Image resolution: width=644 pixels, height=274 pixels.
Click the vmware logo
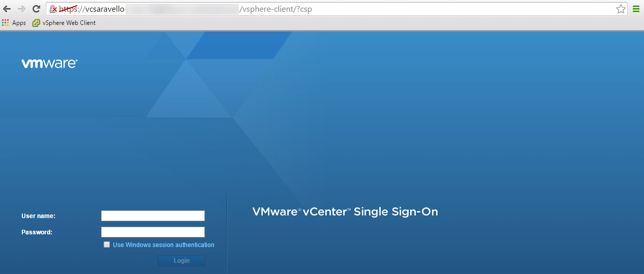pos(49,64)
